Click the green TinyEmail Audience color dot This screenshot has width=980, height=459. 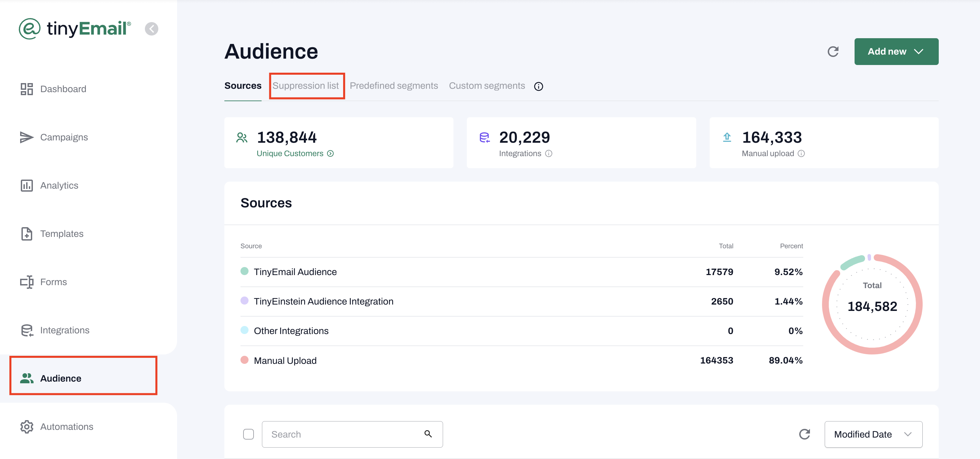pos(244,271)
